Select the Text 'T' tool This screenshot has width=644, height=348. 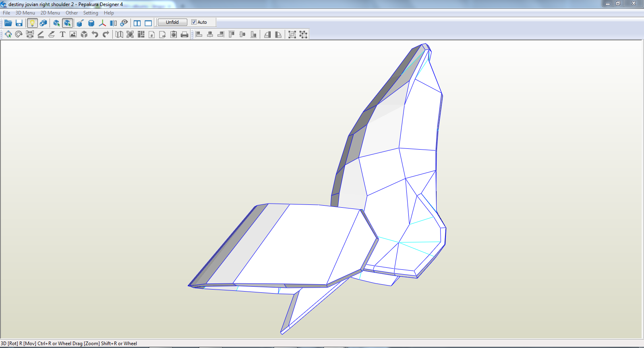pyautogui.click(x=62, y=34)
